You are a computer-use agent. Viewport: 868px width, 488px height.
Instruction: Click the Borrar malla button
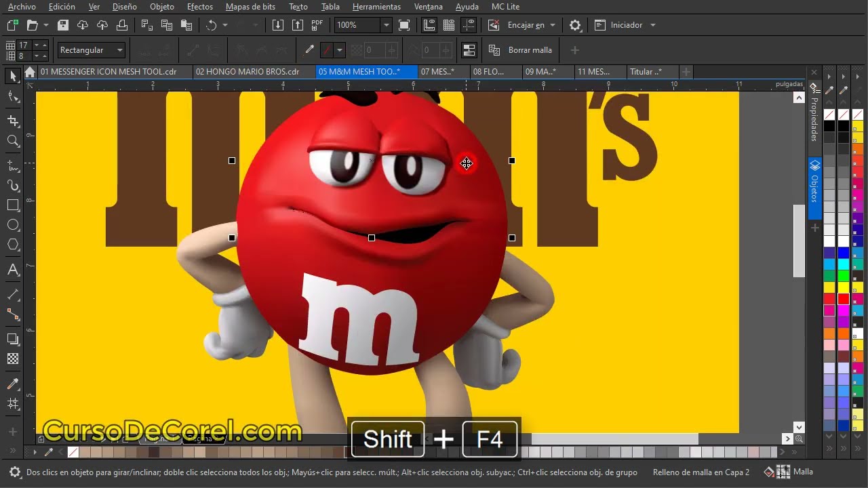(521, 50)
